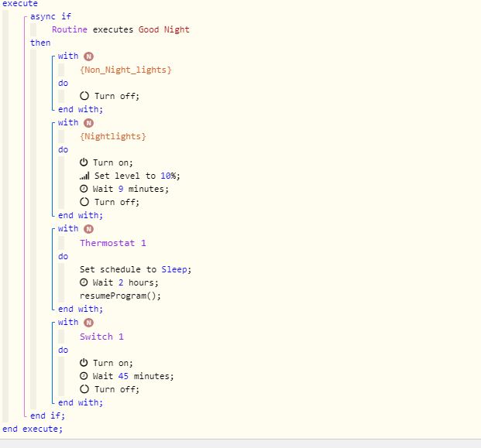Image resolution: width=481 pixels, height=448 pixels.
Task: Click the Wait 2 hours task
Action: pyautogui.click(x=119, y=282)
